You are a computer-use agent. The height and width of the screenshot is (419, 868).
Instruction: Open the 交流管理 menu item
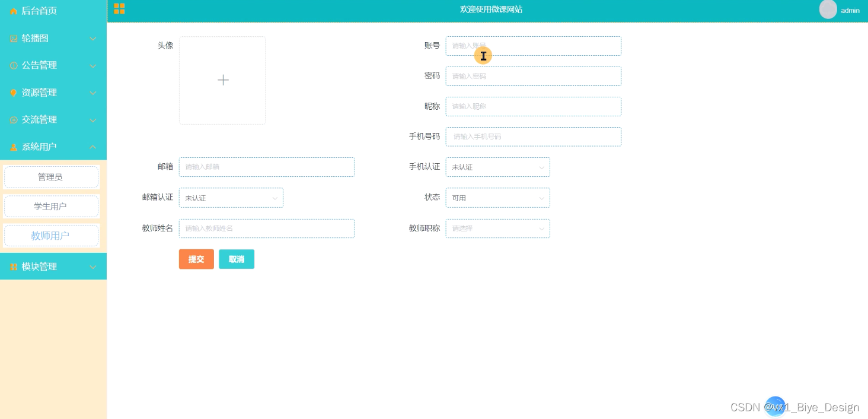(x=53, y=120)
